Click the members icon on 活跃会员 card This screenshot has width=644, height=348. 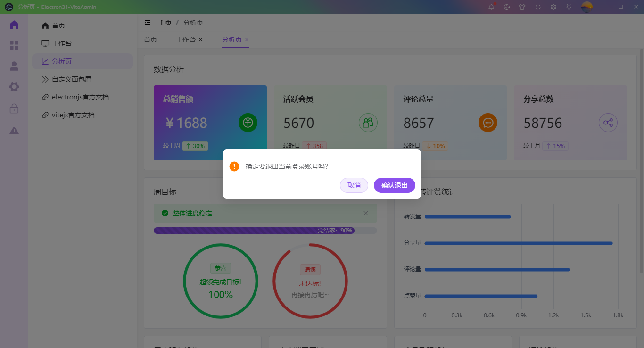(368, 123)
